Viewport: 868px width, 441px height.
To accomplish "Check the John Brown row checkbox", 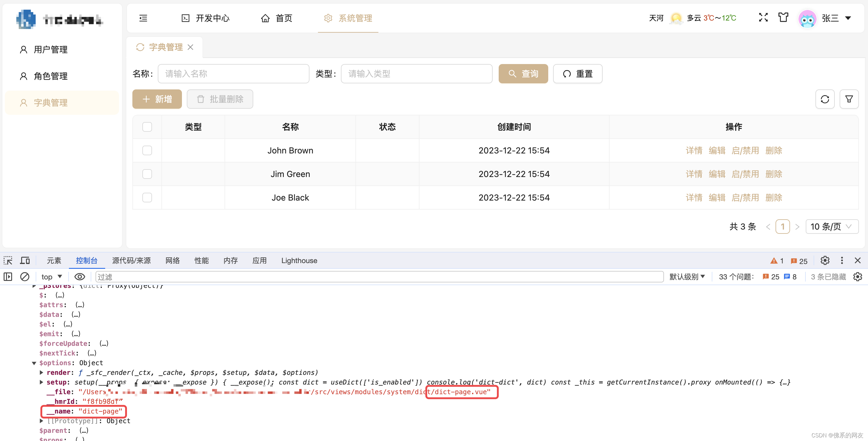I will tap(147, 150).
